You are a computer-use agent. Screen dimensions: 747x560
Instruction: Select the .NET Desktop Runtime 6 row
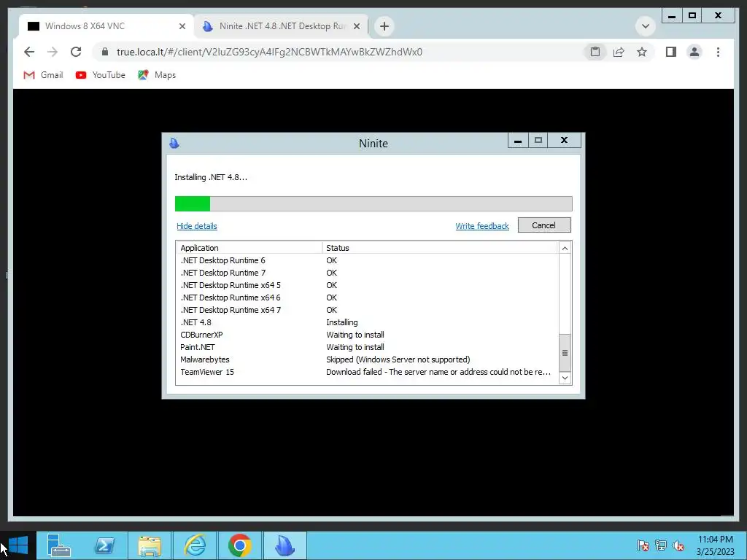(x=367, y=260)
